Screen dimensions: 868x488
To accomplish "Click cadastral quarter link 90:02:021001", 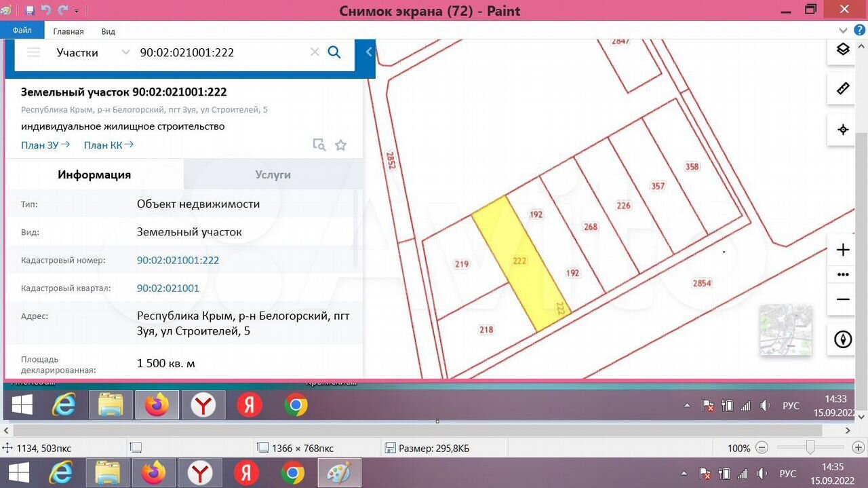I will click(x=168, y=288).
